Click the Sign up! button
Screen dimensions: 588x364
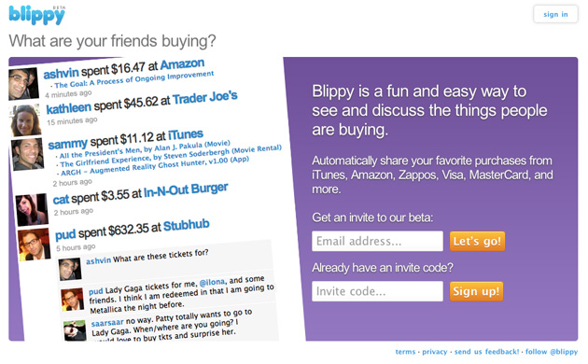click(x=476, y=291)
